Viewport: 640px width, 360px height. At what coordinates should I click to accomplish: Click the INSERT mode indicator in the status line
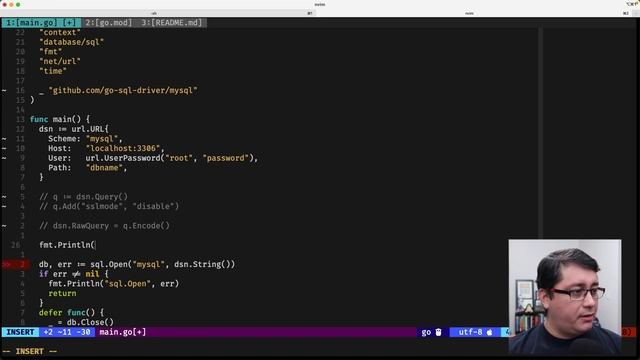(x=20, y=332)
